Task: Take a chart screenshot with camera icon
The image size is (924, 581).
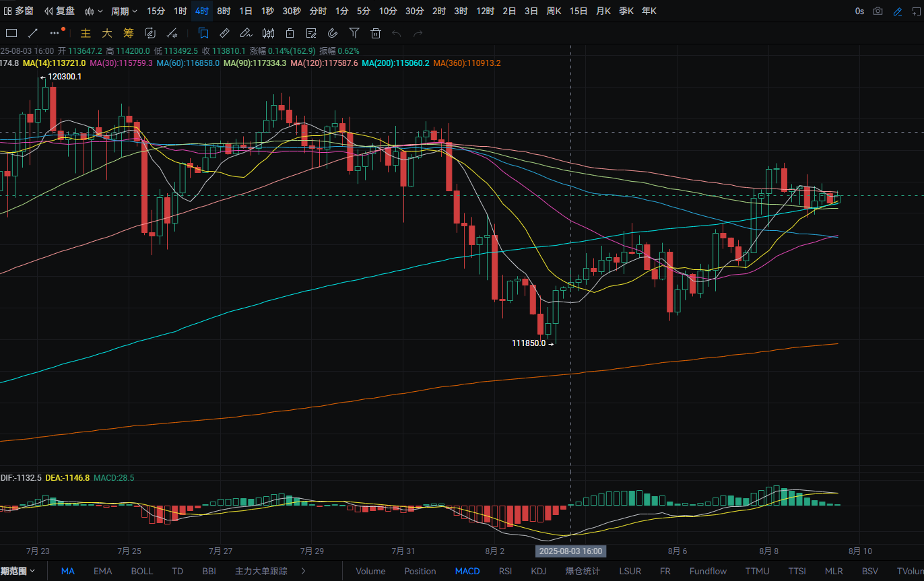Action: coord(878,11)
